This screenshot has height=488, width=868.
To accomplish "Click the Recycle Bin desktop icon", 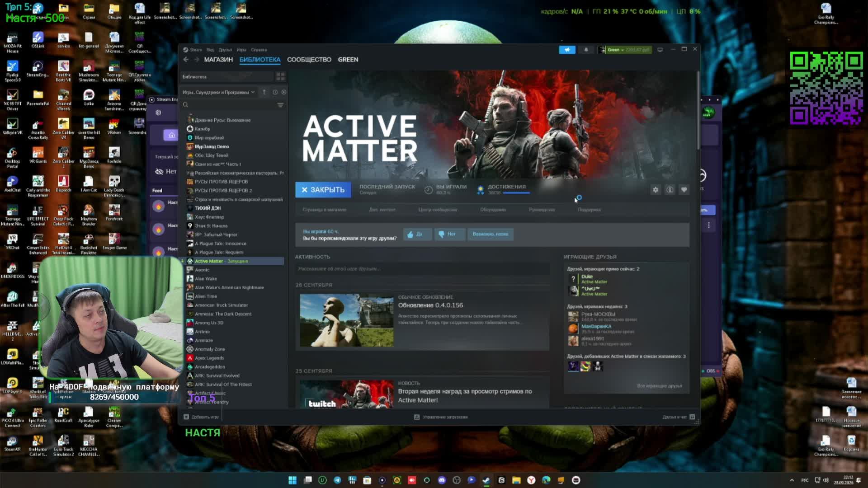I will (x=851, y=443).
